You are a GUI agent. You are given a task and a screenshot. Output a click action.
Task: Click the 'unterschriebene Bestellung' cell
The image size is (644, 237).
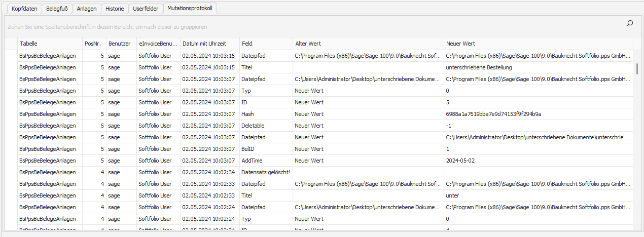(479, 67)
